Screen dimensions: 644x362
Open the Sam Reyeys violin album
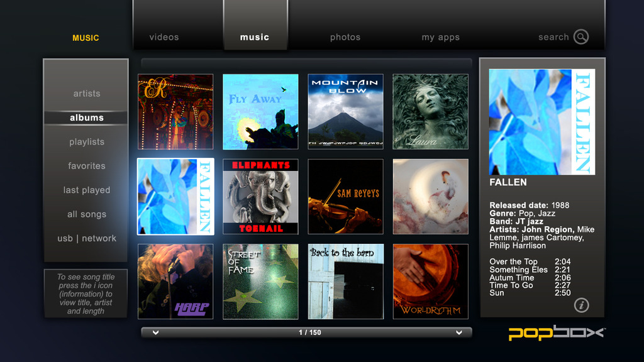click(x=345, y=197)
